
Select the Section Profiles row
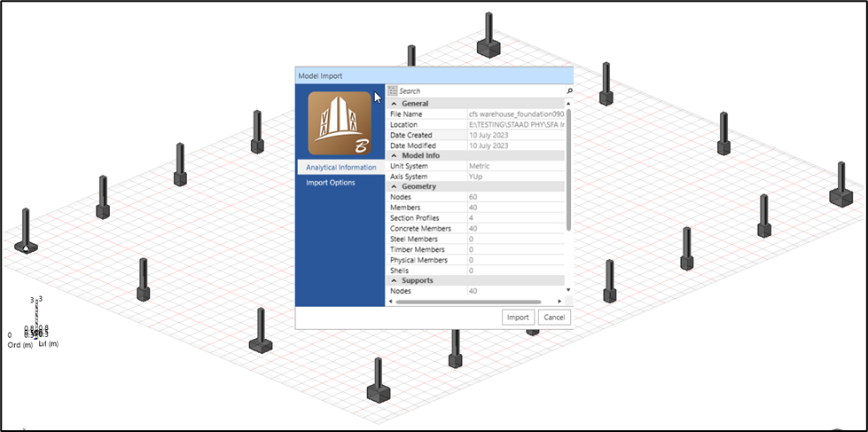pos(475,218)
